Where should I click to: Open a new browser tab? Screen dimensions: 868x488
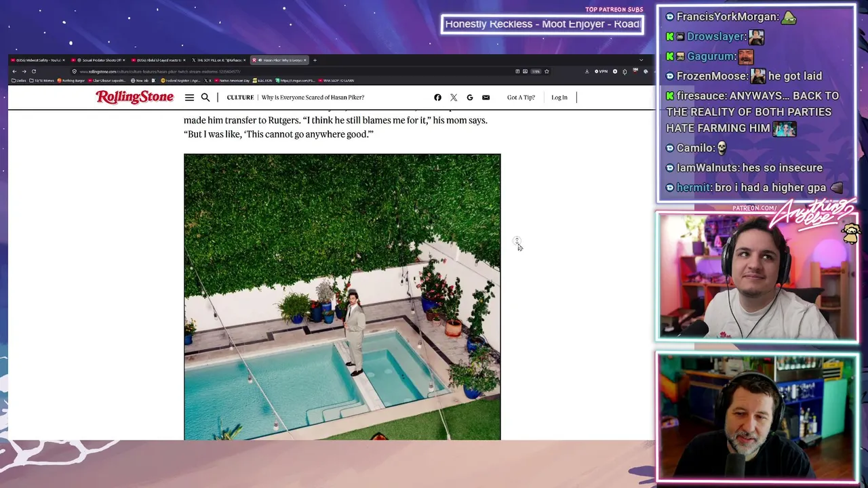(x=315, y=60)
